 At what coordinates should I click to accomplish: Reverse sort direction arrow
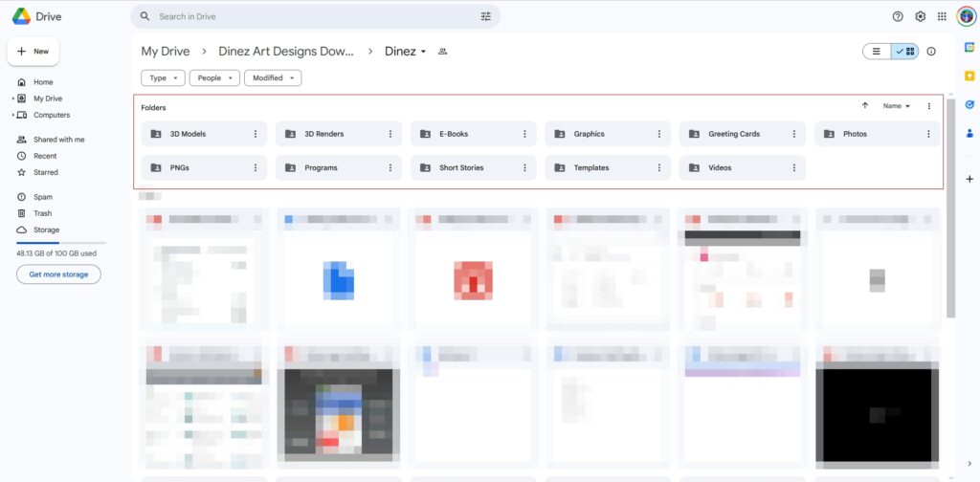(865, 106)
